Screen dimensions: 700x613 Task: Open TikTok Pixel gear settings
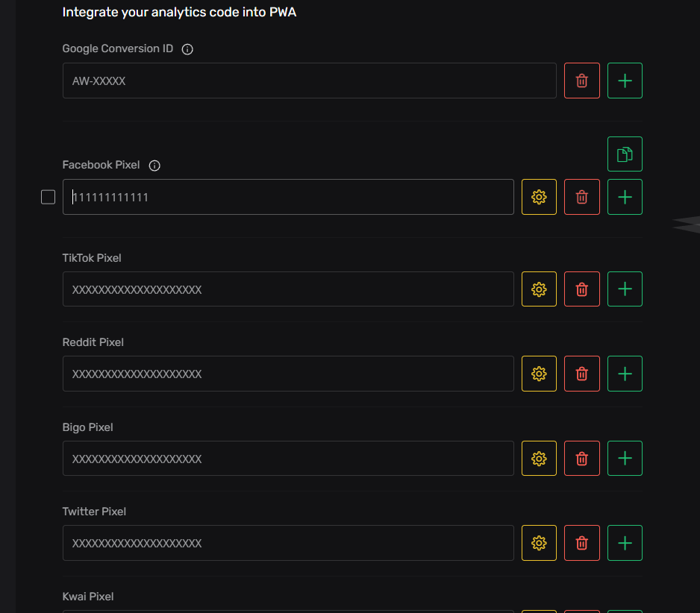539,289
